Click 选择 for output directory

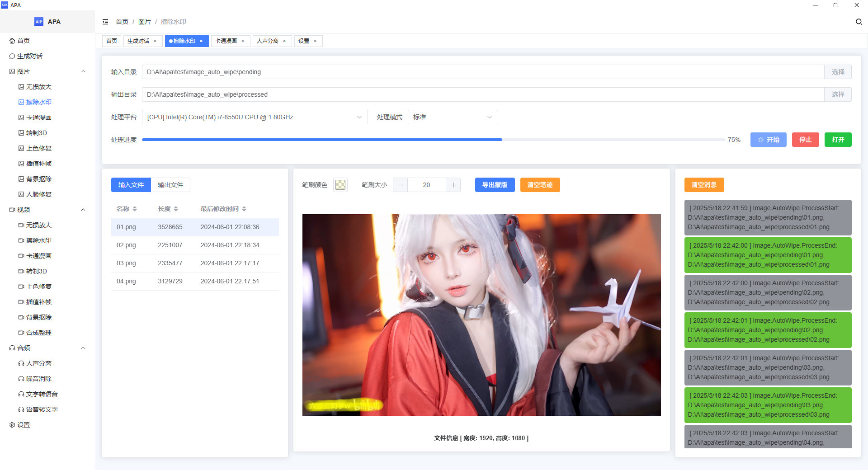pos(838,94)
